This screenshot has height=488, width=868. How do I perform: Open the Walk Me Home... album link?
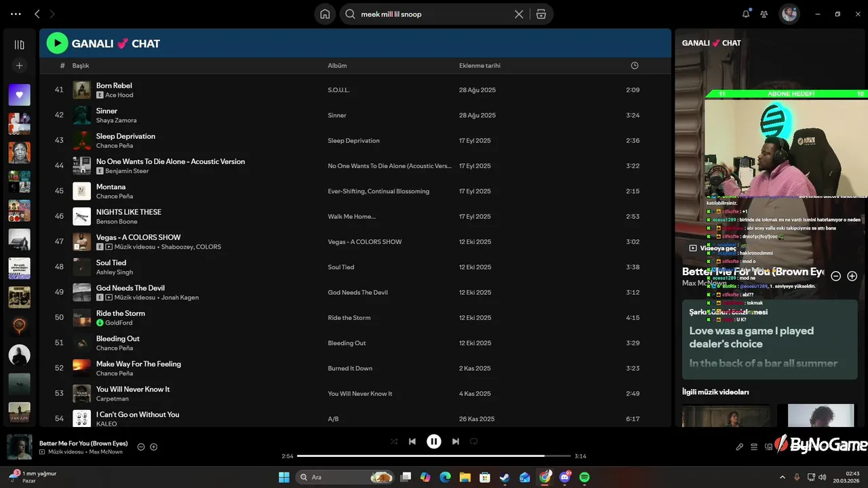(351, 217)
